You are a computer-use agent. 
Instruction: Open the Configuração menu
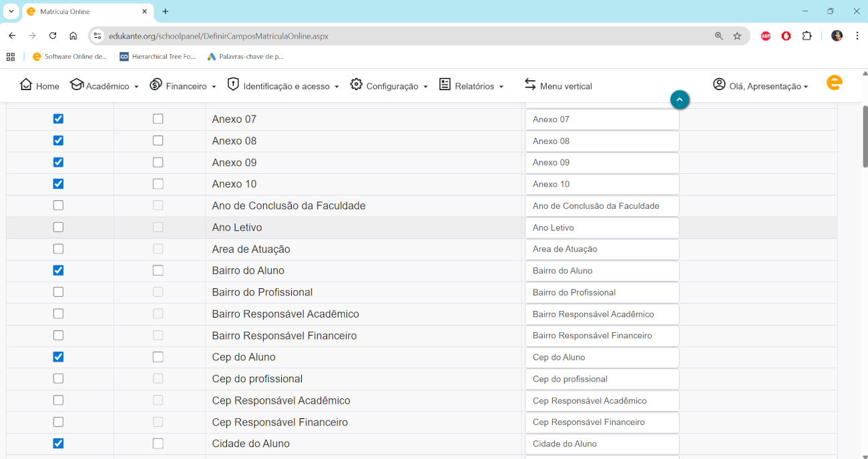coord(389,86)
